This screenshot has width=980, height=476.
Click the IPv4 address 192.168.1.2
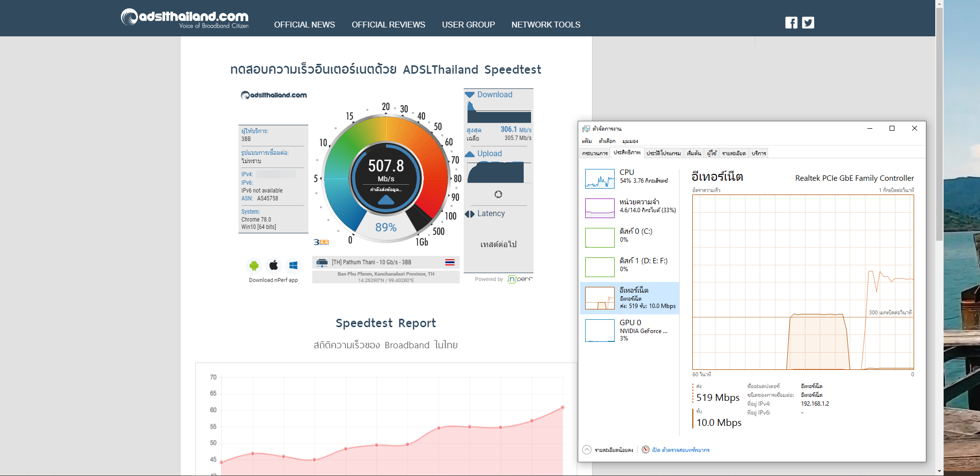coord(815,404)
